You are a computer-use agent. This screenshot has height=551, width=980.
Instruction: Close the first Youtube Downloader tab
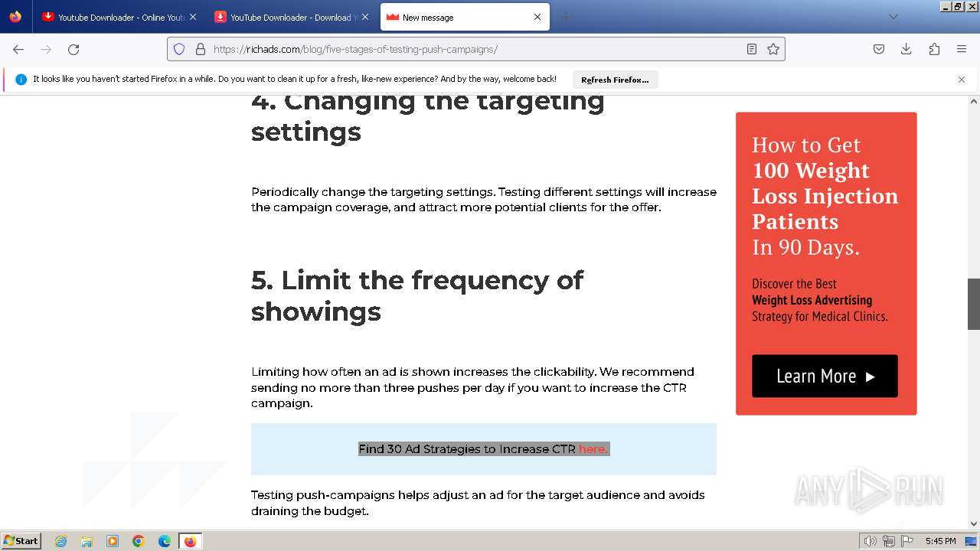[x=192, y=17]
